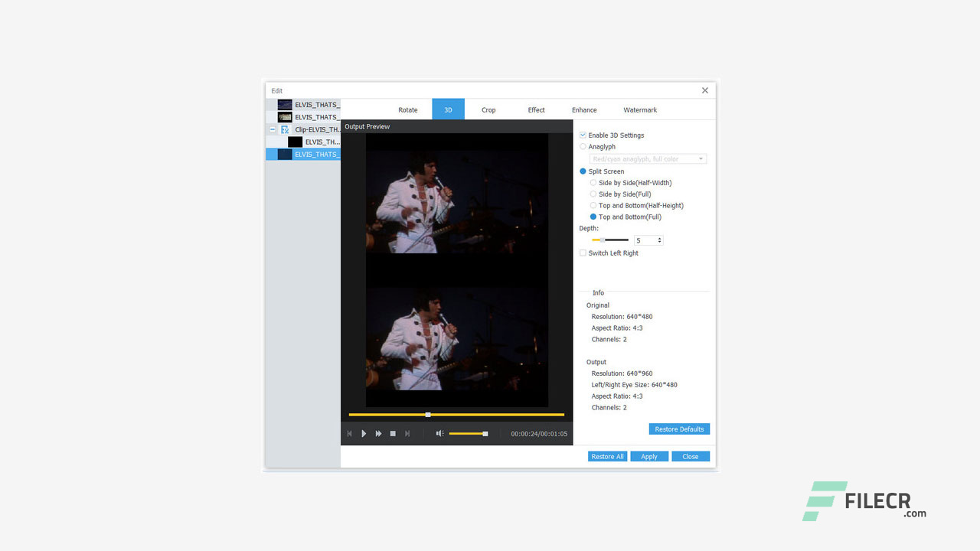Open the Watermark tab
The width and height of the screenshot is (980, 551).
pos(640,110)
